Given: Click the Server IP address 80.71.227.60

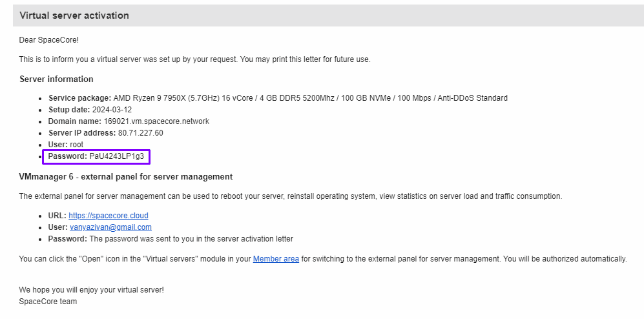Looking at the screenshot, I should pos(140,133).
